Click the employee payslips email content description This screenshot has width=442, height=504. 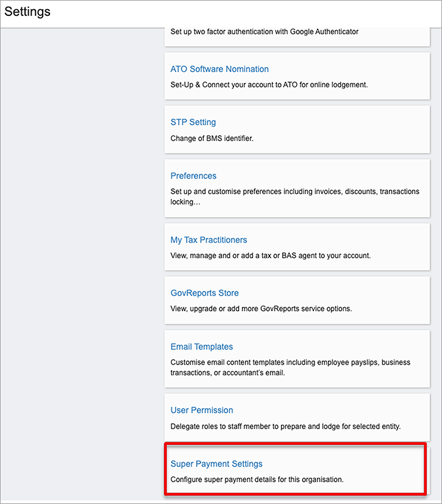290,367
